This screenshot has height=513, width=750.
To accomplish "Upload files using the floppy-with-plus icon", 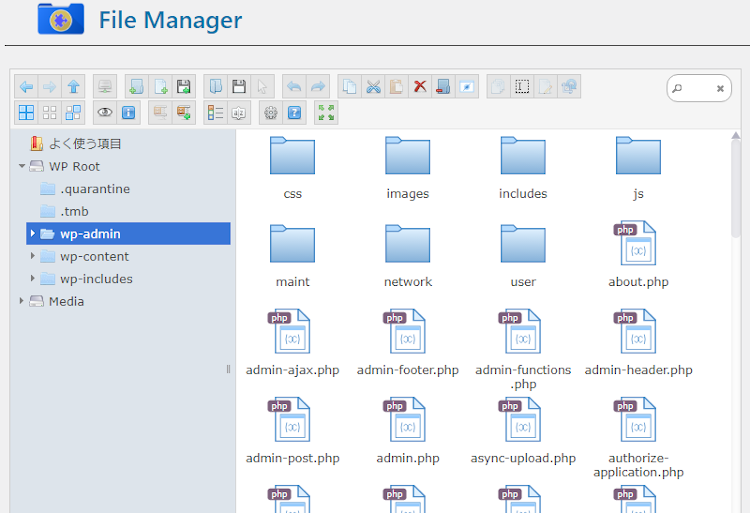I will point(184,87).
